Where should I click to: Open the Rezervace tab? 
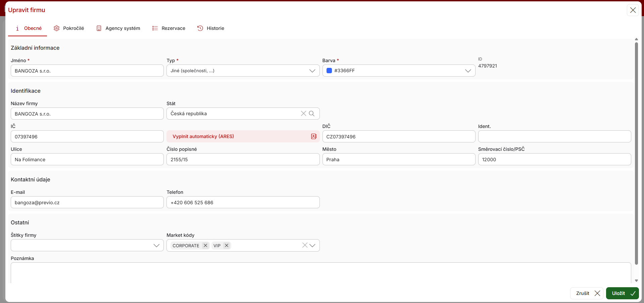(173, 28)
